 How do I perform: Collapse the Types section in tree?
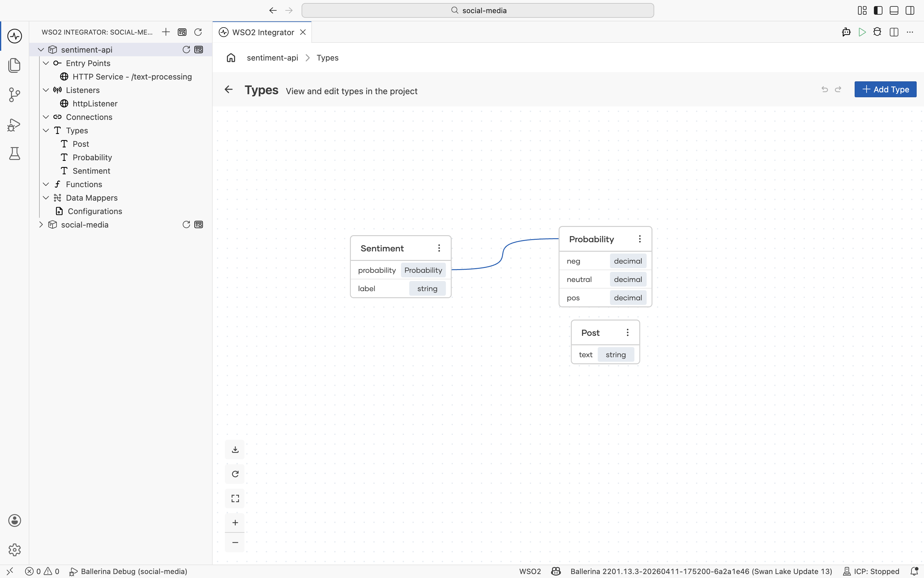[46, 130]
